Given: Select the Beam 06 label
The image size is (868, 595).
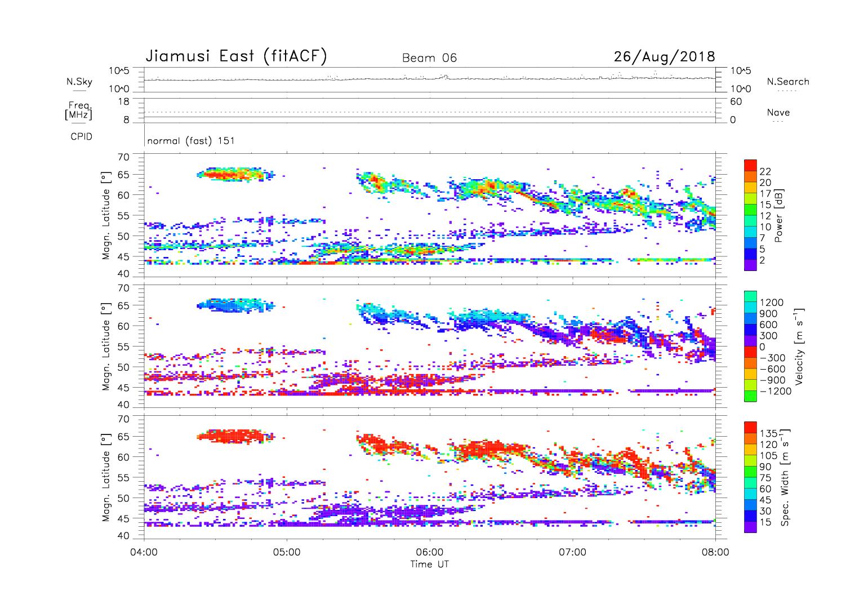Looking at the screenshot, I should tap(429, 58).
